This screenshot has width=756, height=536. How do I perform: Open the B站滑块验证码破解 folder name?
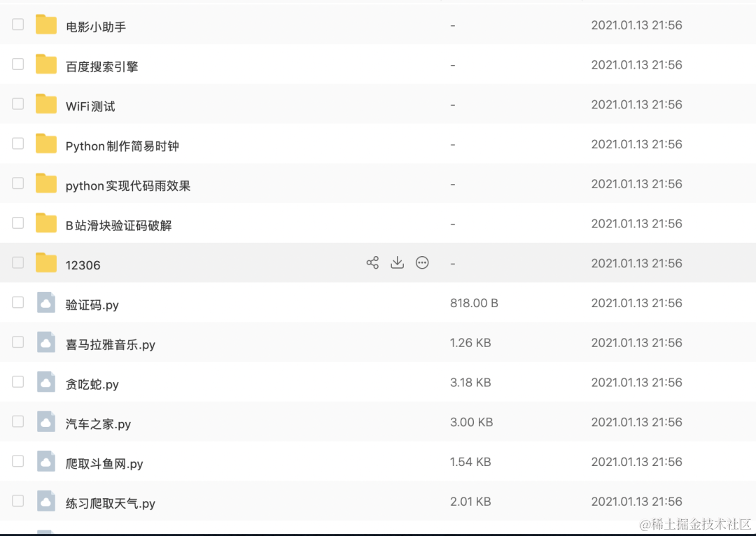(118, 225)
